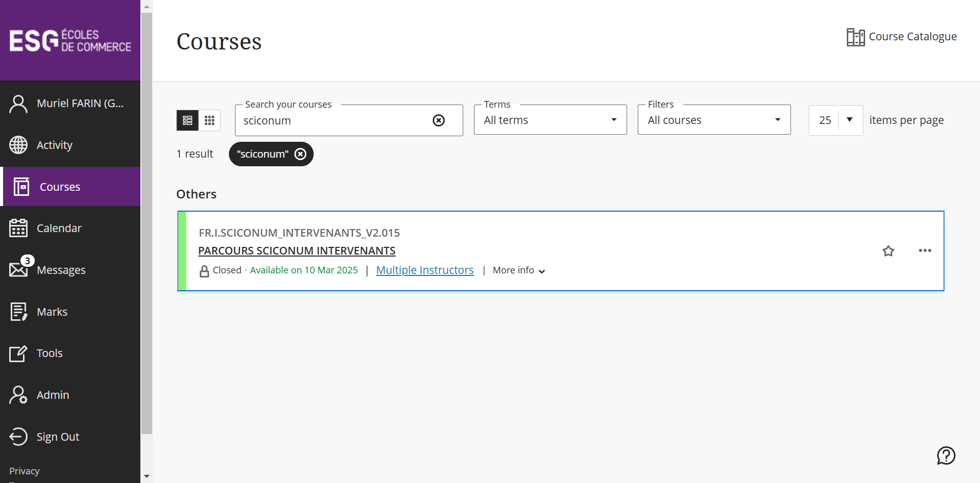The width and height of the screenshot is (980, 483).
Task: Open Course Catalogue
Action: coord(901,37)
